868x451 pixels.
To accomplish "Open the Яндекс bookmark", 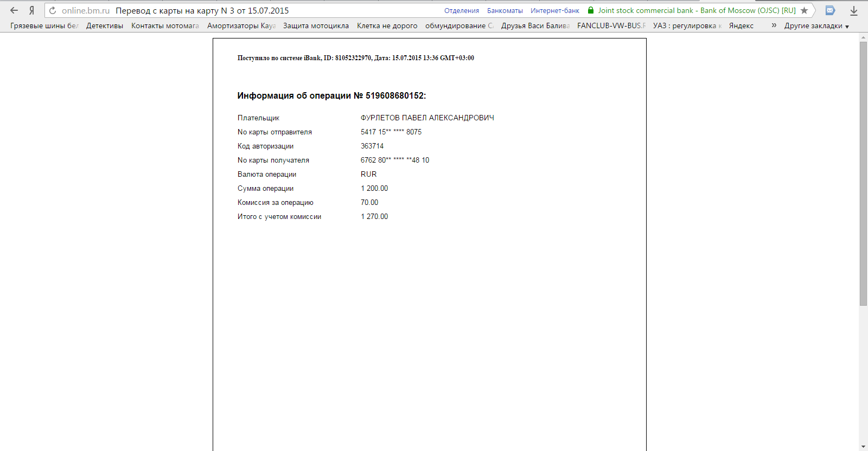I will [x=741, y=25].
